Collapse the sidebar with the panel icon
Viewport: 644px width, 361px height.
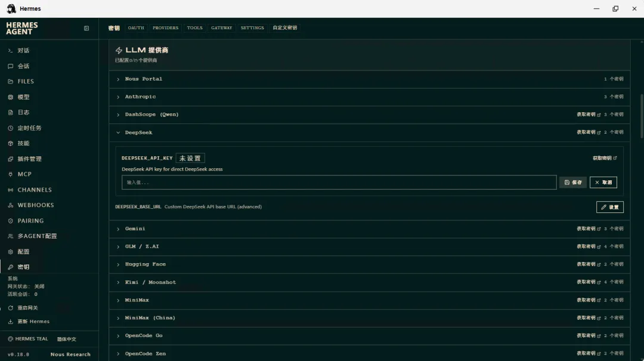tap(86, 29)
